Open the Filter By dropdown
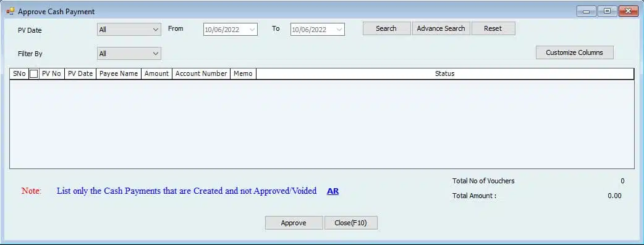Screen dimensions: 644x245 click(129, 53)
